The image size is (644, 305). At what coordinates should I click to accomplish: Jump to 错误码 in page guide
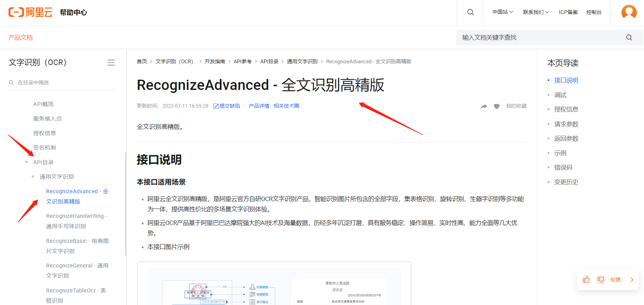tap(563, 168)
